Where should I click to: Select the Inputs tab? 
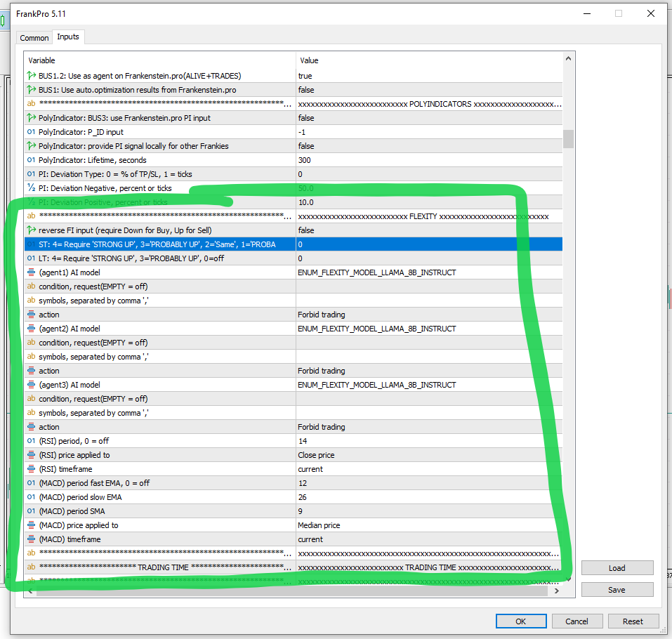[68, 37]
